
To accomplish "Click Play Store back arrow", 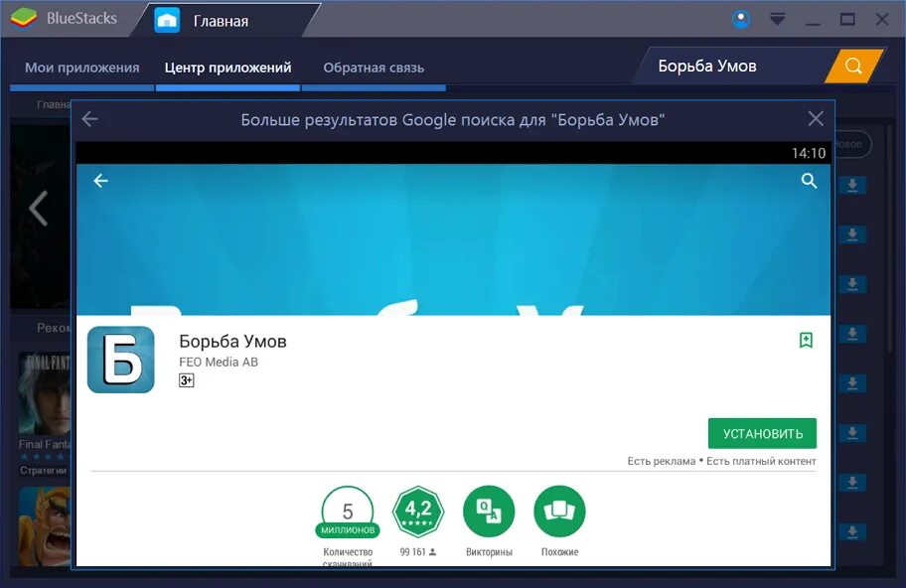I will point(101,181).
